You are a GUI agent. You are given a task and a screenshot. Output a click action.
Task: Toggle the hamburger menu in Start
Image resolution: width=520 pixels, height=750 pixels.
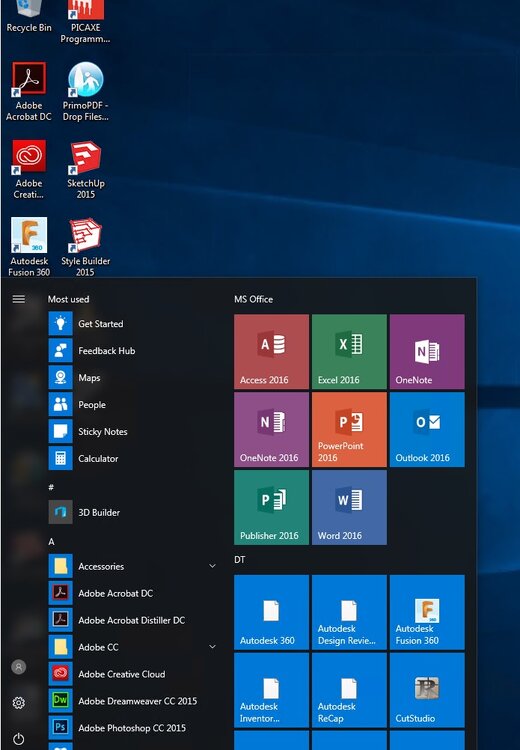click(x=19, y=299)
